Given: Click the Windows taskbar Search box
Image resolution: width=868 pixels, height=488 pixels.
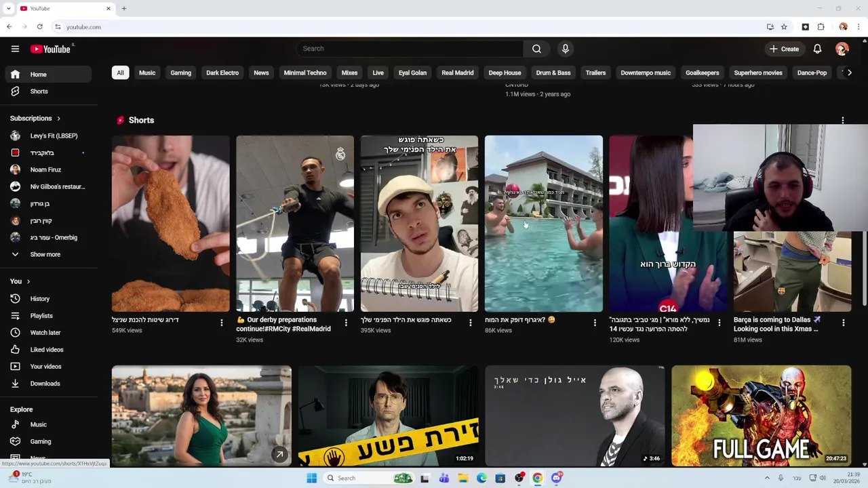Looking at the screenshot, I should click(368, 479).
